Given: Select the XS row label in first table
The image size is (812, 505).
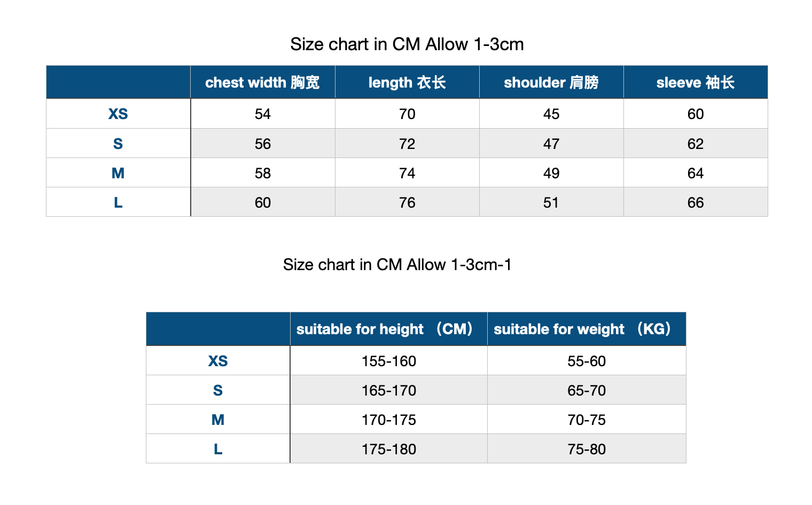Looking at the screenshot, I should (118, 114).
